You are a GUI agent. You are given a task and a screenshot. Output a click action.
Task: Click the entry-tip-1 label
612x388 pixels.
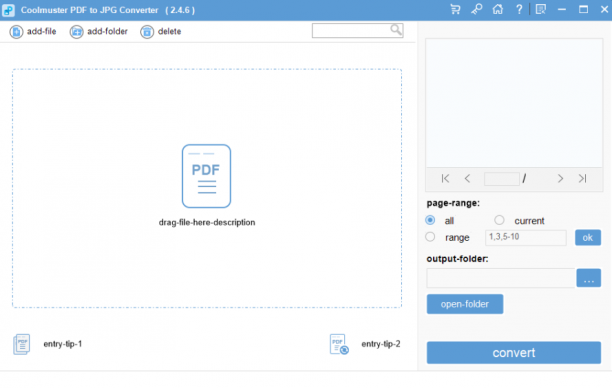pyautogui.click(x=63, y=344)
